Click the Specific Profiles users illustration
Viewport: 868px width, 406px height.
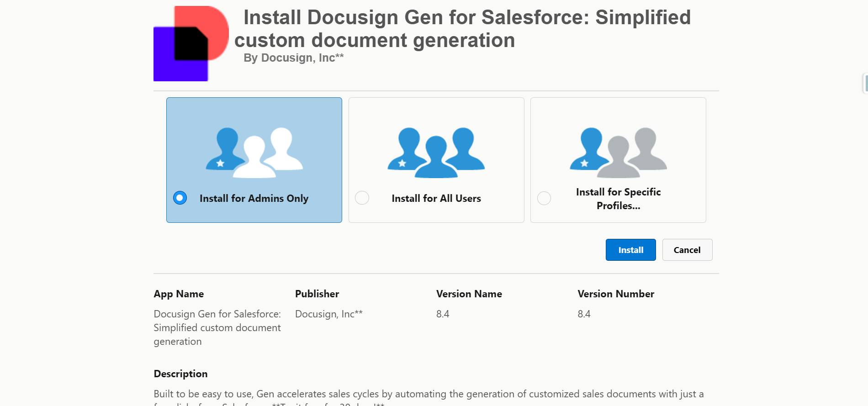[x=618, y=153]
